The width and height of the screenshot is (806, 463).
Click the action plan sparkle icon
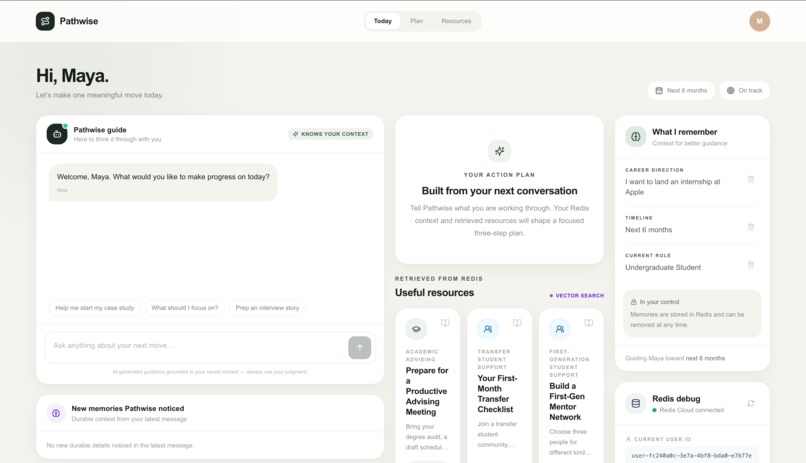499,151
